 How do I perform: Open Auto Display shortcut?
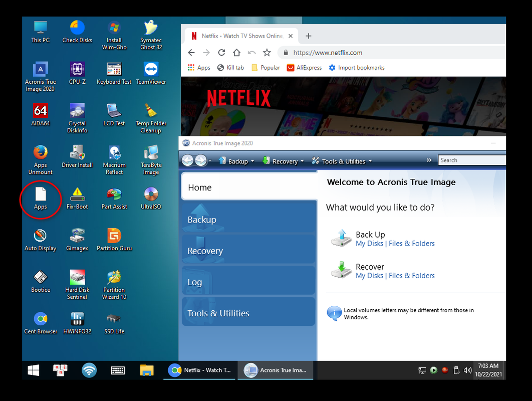41,240
